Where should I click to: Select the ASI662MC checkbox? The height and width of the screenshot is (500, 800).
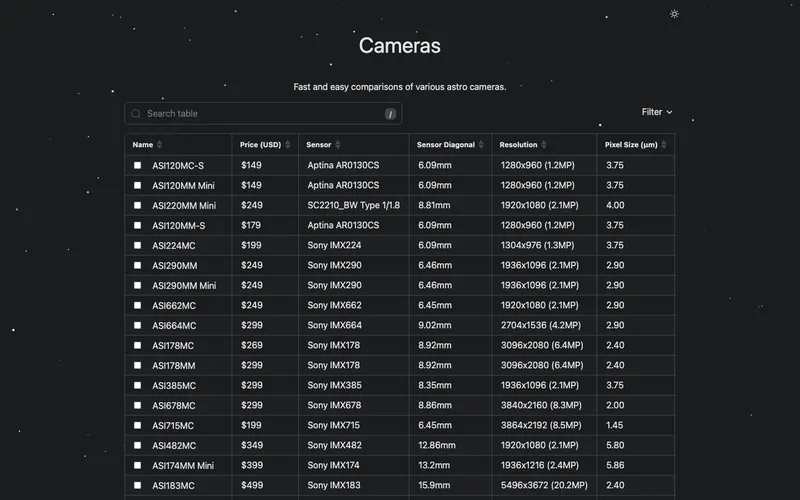[x=137, y=305]
